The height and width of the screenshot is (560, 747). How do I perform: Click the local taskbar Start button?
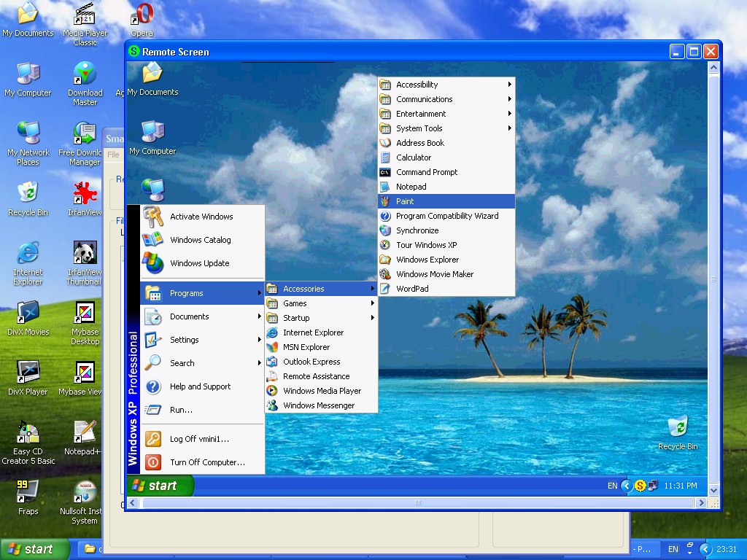(x=34, y=549)
